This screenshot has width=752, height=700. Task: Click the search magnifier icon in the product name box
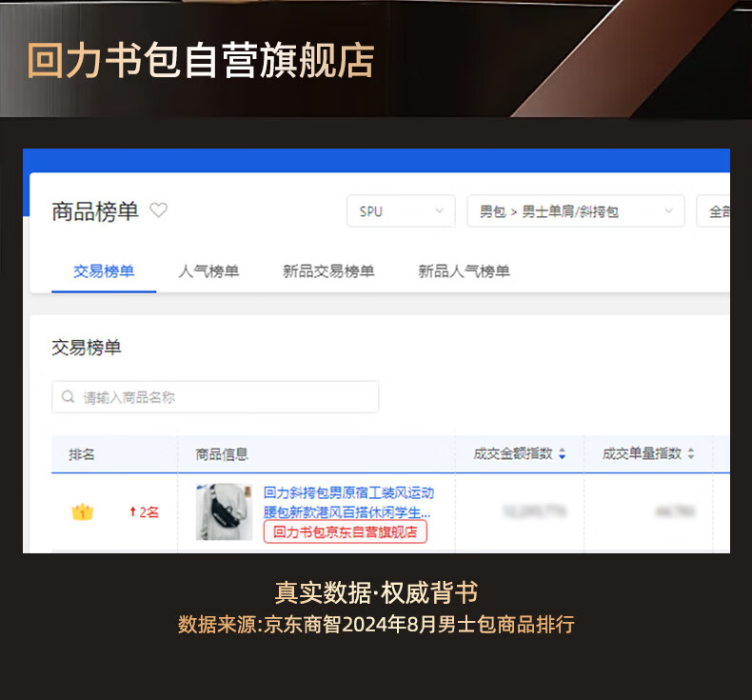pyautogui.click(x=69, y=397)
